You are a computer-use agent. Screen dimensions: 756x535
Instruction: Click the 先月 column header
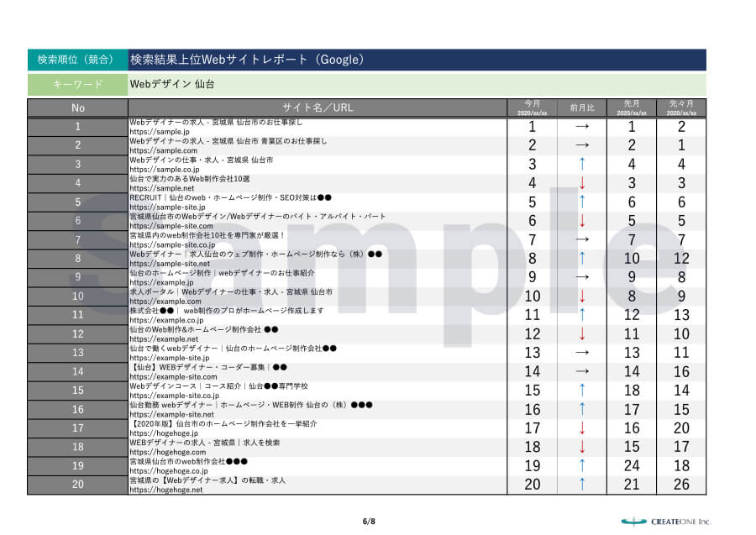(632, 108)
